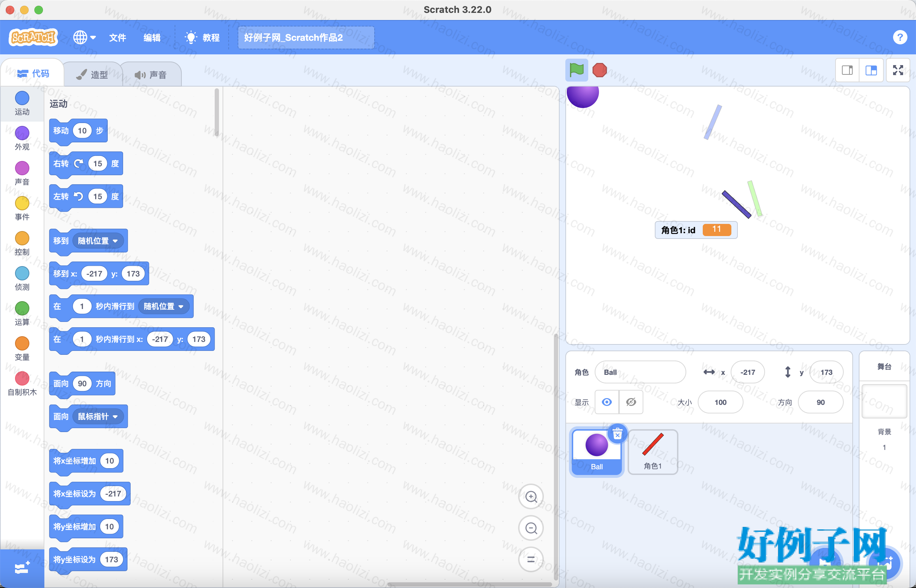Select the 事件 block category
Image resolution: width=916 pixels, height=588 pixels.
click(x=22, y=209)
